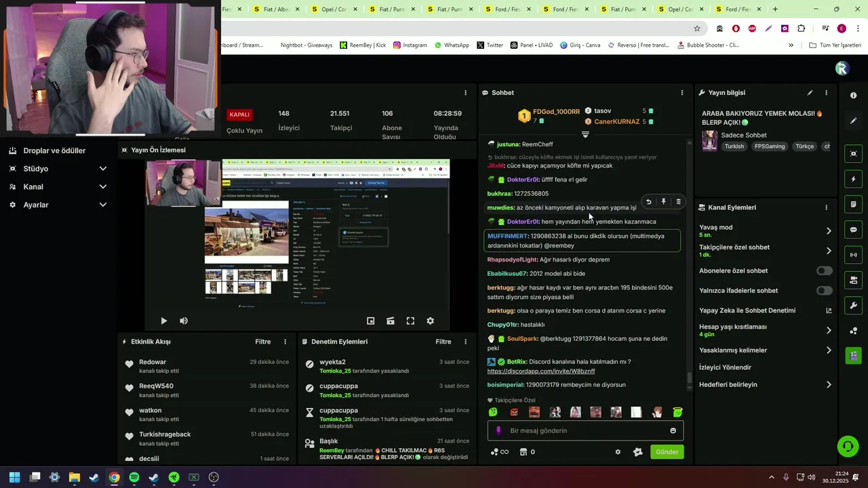
Task: Open the Denetim Eylemleri three-dot menu
Action: click(465, 342)
